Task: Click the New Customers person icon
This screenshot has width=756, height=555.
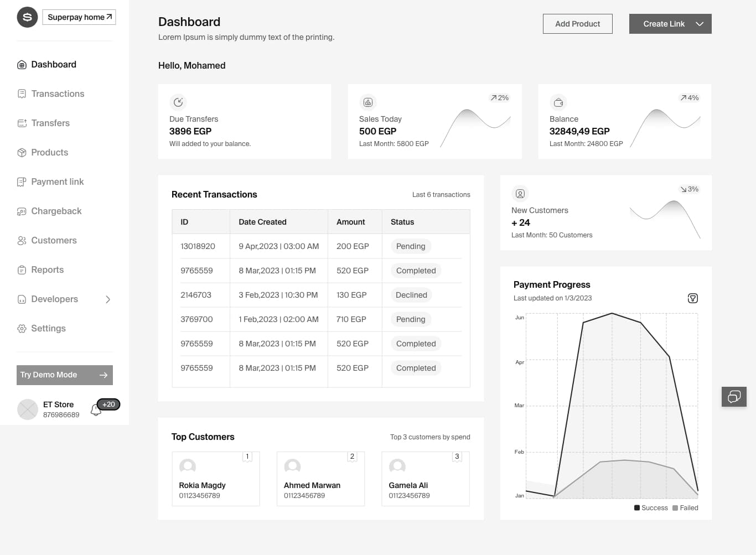Action: (520, 194)
